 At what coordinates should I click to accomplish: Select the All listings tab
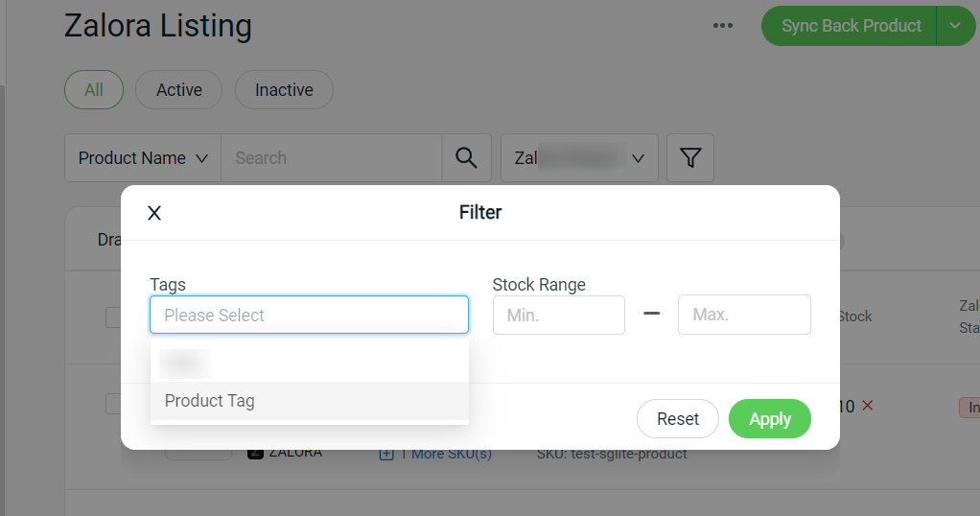94,90
